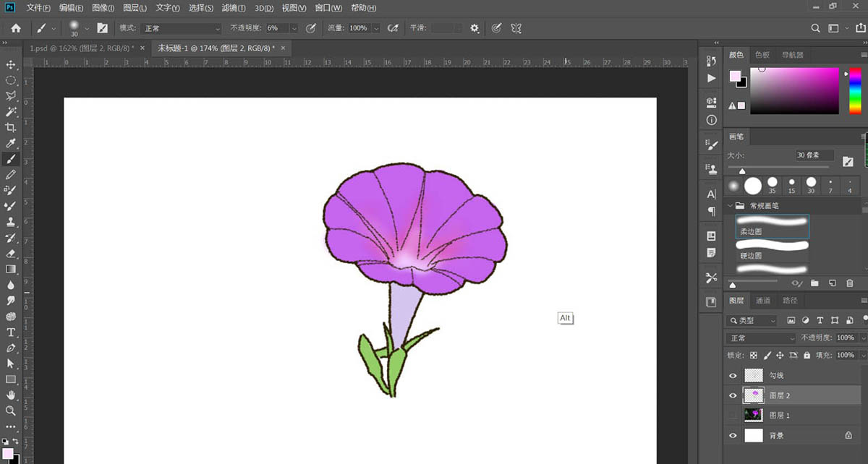Image resolution: width=868 pixels, height=464 pixels.
Task: Toggle airbrush build-up effect
Action: point(393,28)
